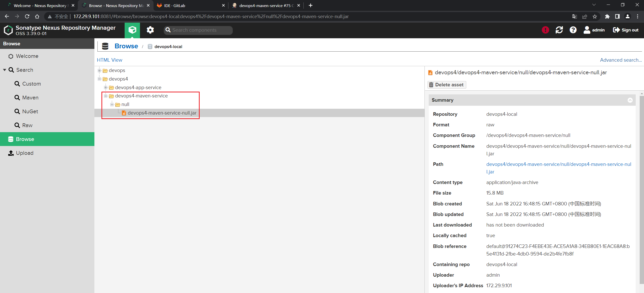Click the Uploader's IP Address value
Image resolution: width=644 pixels, height=293 pixels.
click(x=499, y=286)
